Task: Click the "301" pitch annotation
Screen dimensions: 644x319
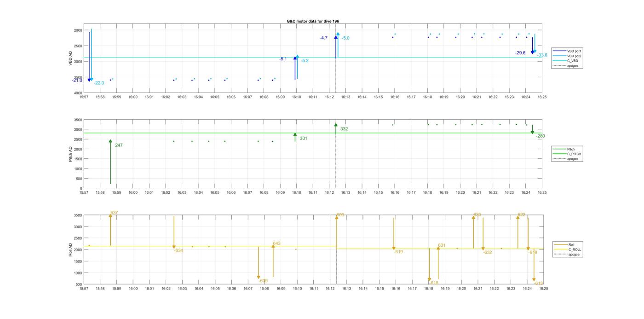Action: tap(304, 139)
